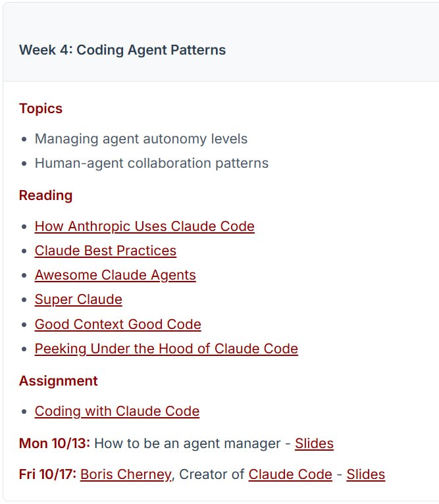Image resolution: width=439 pixels, height=504 pixels.
Task: Click the Reading section heading
Action: point(45,195)
